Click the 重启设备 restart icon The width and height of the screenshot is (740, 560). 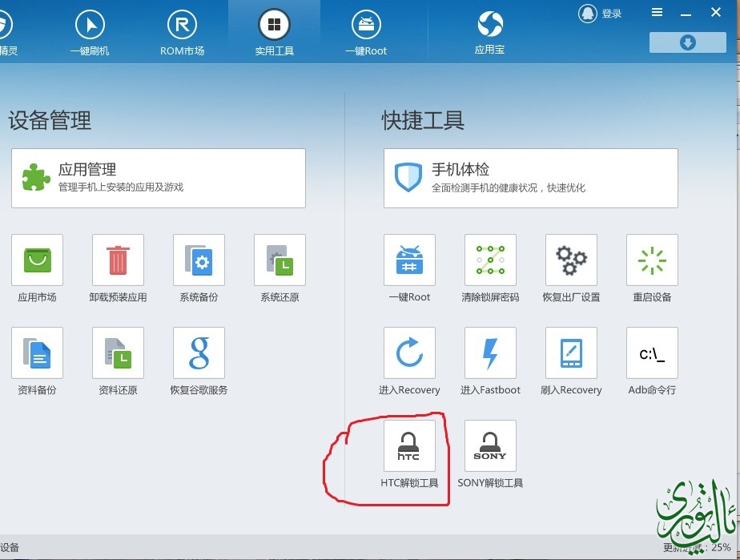pos(652,260)
